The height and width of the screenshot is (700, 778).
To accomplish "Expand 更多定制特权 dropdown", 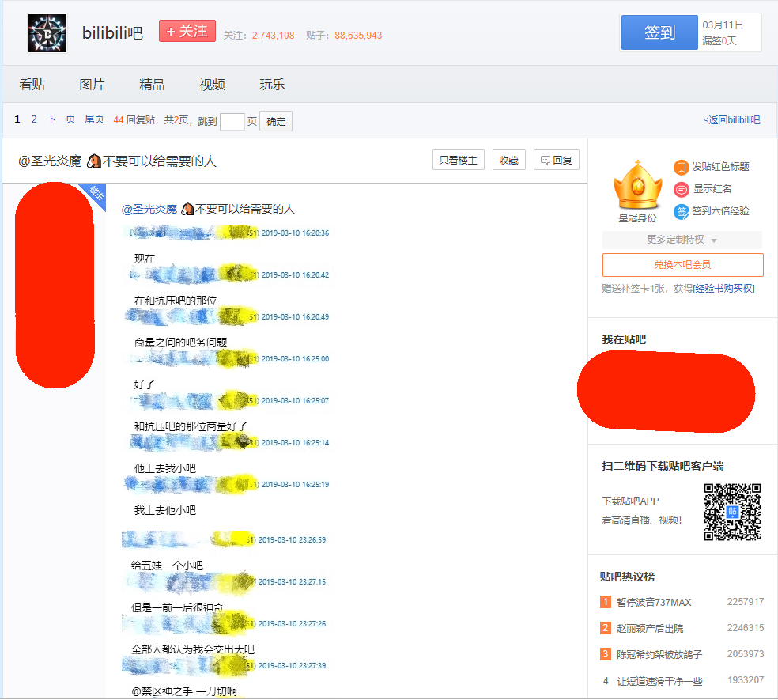I will pos(682,240).
